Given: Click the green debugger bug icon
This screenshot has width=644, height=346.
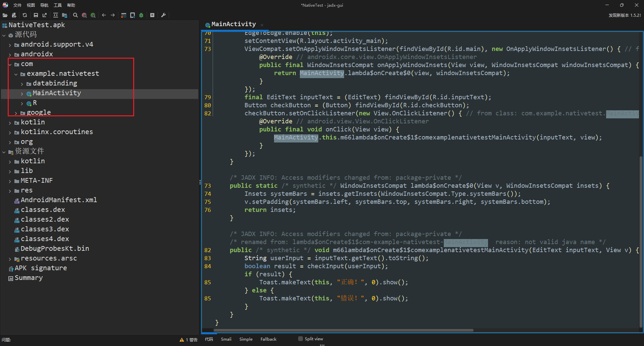Looking at the screenshot, I should [141, 15].
